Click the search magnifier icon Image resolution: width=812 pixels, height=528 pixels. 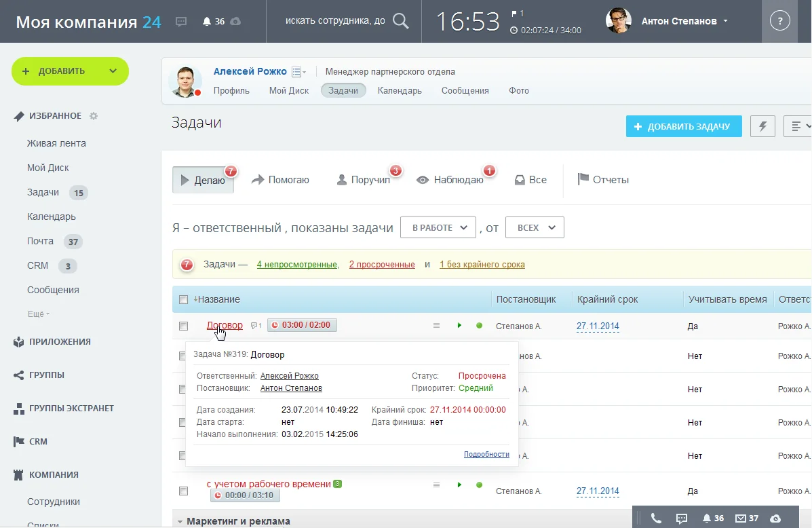pos(401,21)
